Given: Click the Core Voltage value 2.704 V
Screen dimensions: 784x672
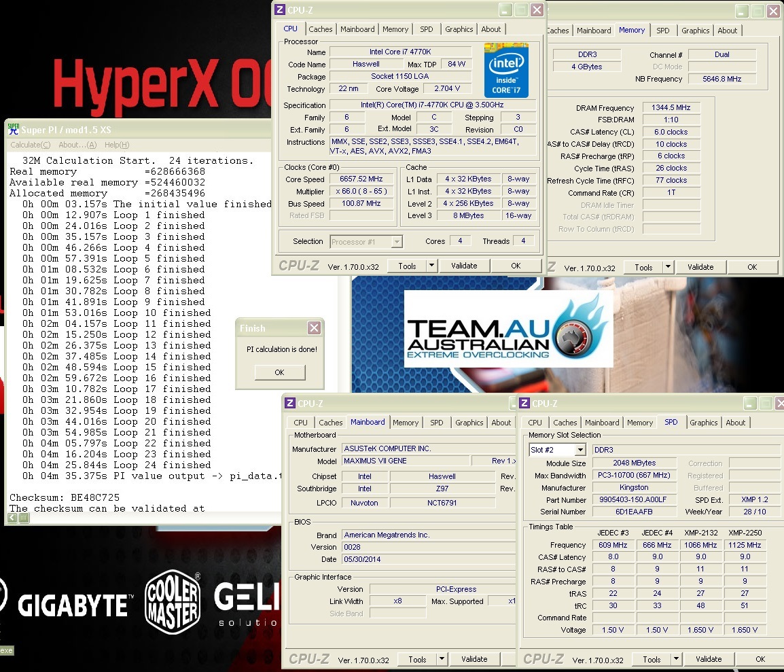Looking at the screenshot, I should pos(447,88).
